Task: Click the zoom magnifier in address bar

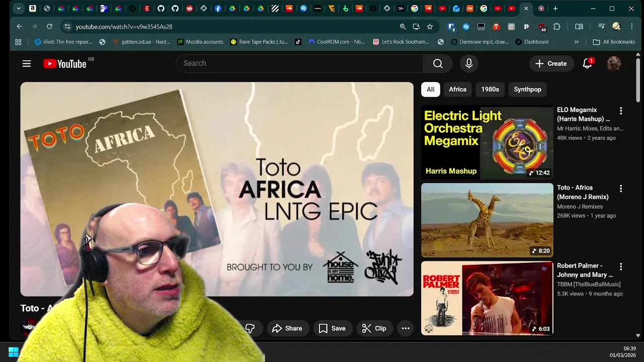Action: [403, 27]
